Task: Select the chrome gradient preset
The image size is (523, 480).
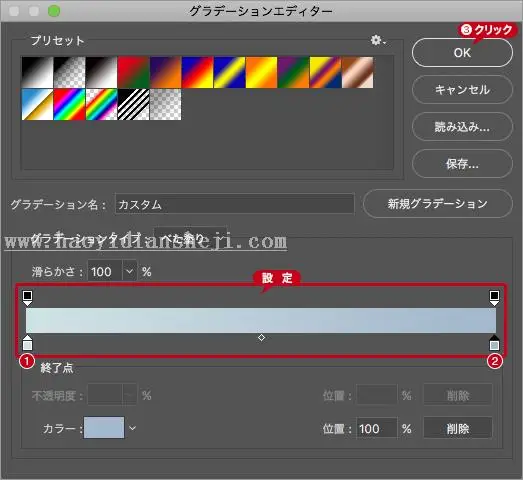Action: tap(37, 104)
